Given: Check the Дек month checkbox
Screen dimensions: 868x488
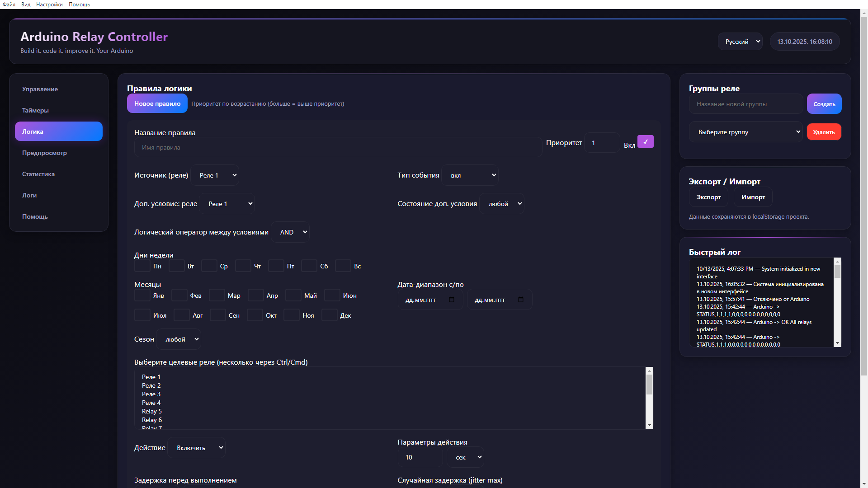Looking at the screenshot, I should pyautogui.click(x=330, y=315).
